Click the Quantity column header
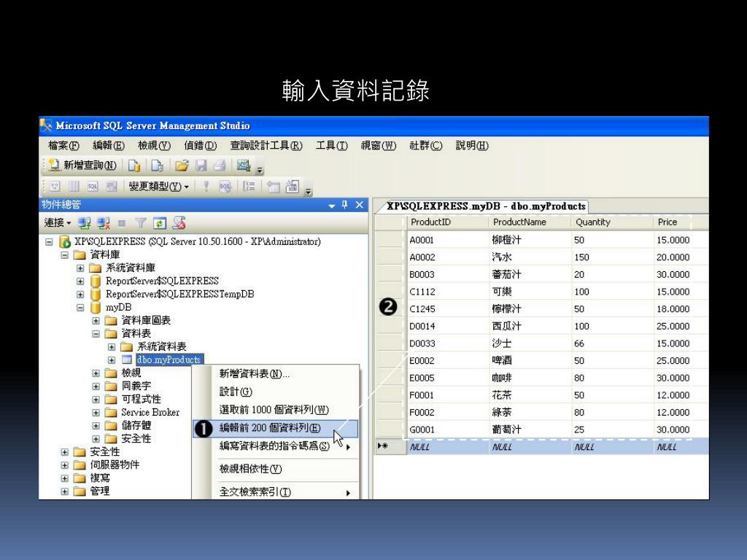This screenshot has height=560, width=747. 613,222
